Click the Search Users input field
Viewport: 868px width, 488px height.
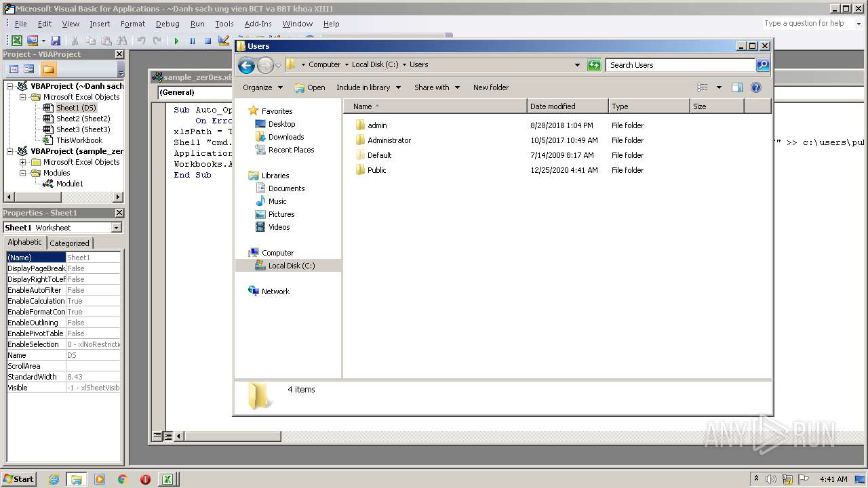[680, 65]
